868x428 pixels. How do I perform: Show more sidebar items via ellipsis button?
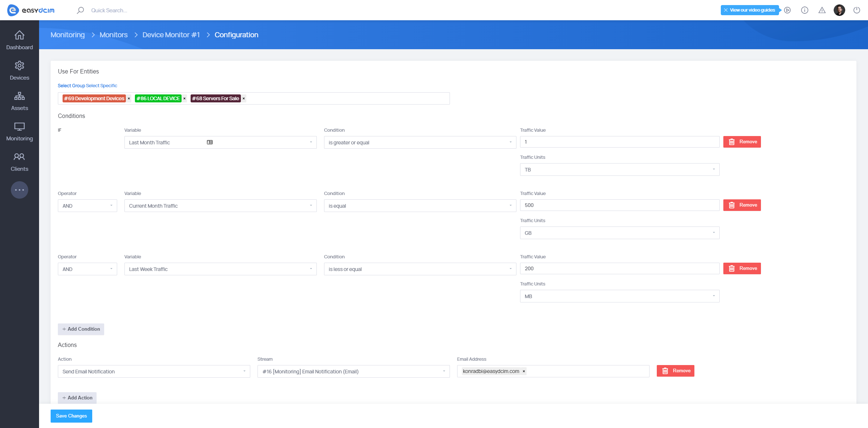[20, 190]
